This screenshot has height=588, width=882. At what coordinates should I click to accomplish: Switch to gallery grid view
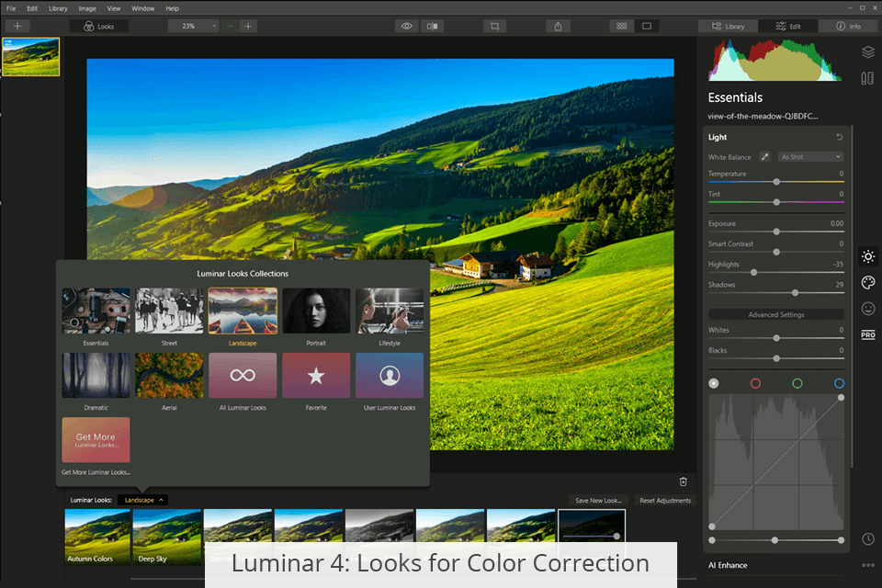click(x=622, y=26)
